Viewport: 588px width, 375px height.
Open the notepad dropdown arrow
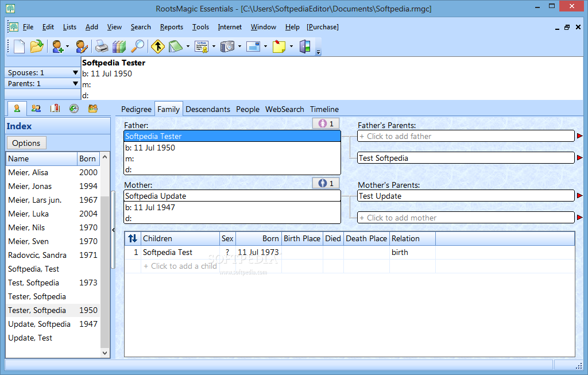188,47
